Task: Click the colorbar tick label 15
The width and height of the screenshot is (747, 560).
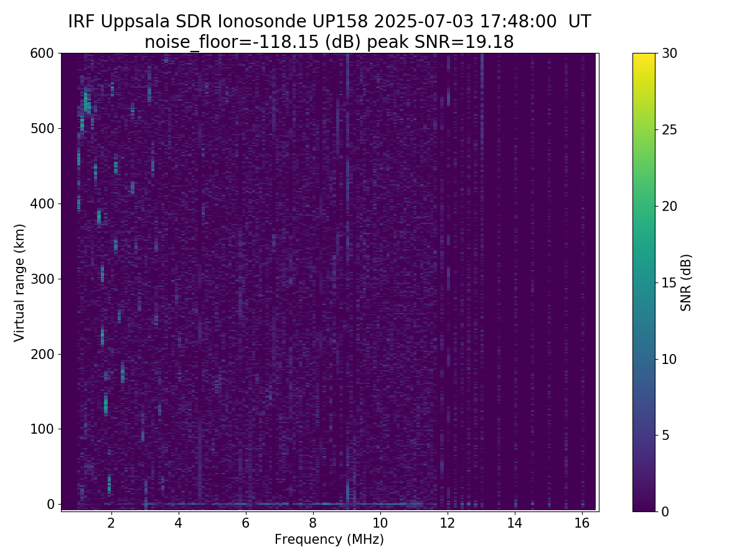Action: pos(669,282)
